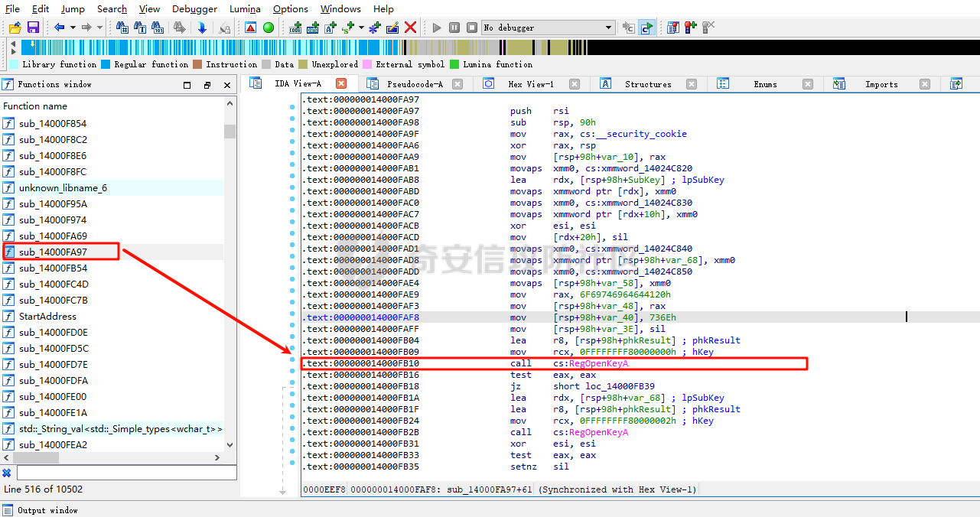Click the binoculars byte sequence search icon
The height and width of the screenshot is (517, 980).
coord(158,28)
